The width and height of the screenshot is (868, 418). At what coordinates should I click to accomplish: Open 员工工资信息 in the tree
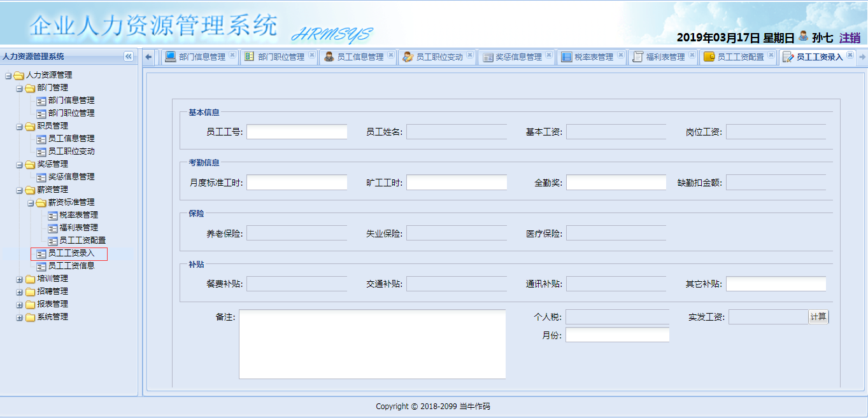coord(71,266)
